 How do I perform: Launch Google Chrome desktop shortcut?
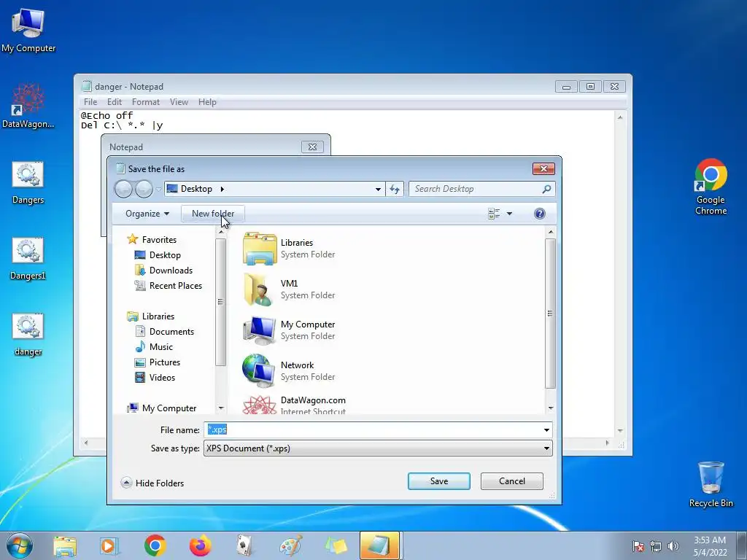click(x=711, y=186)
